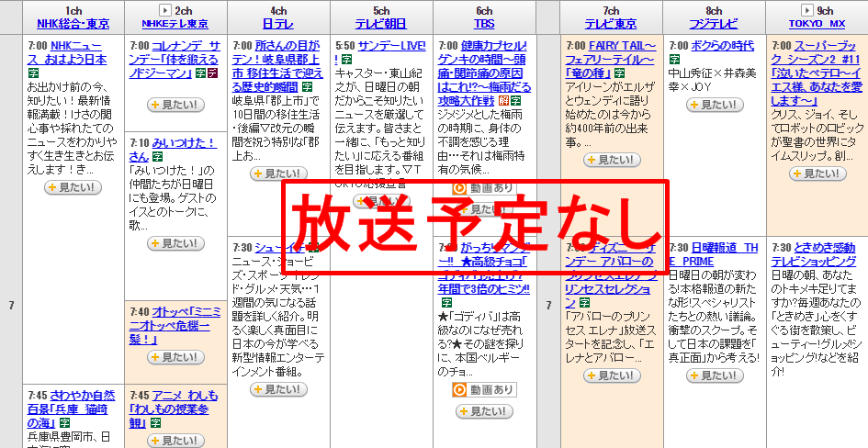The width and height of the screenshot is (868, 448).
Task: Click the 字 icon beside みいつけた!さん
Action: pos(157,156)
